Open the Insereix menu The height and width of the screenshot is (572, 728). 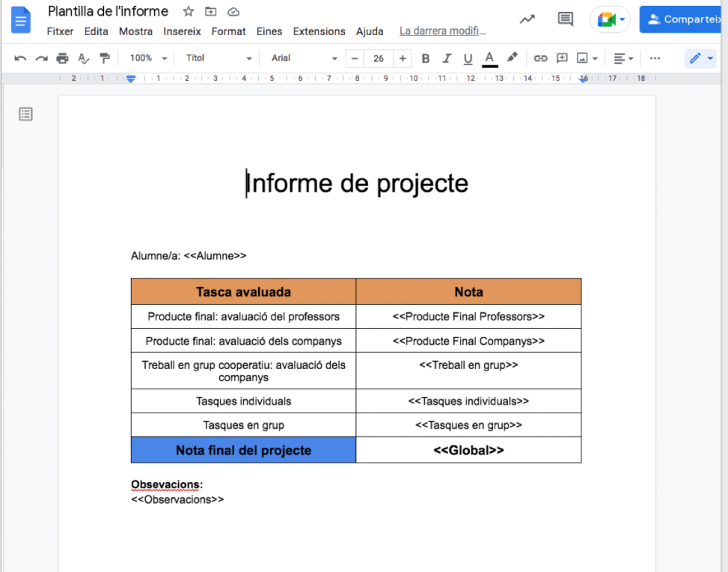coord(182,31)
